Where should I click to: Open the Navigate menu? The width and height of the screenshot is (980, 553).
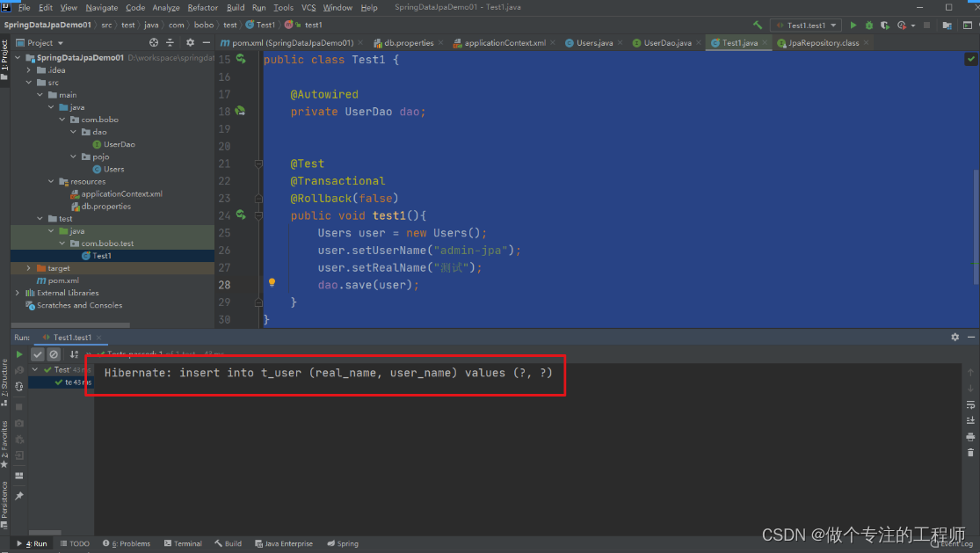(102, 6)
